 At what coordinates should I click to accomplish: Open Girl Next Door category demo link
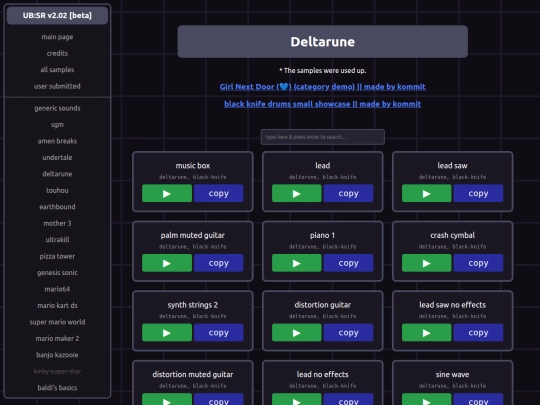tap(322, 87)
